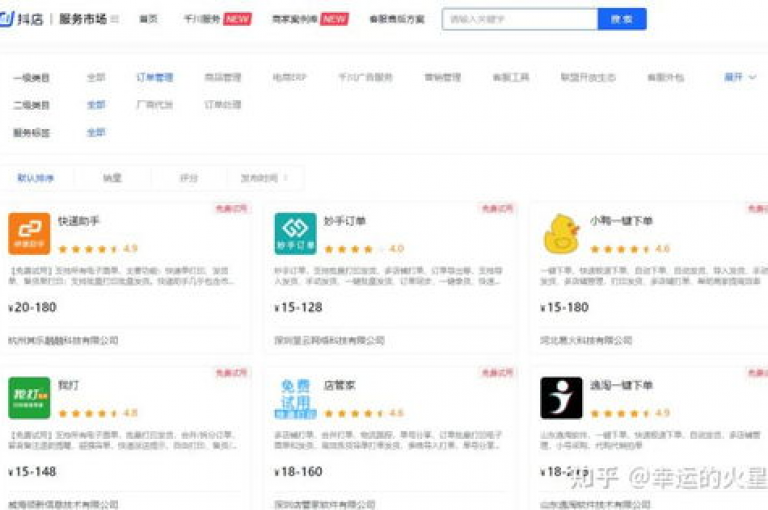
Task: Click the 免费试用 tag on 快递助手 card
Action: tap(231, 209)
